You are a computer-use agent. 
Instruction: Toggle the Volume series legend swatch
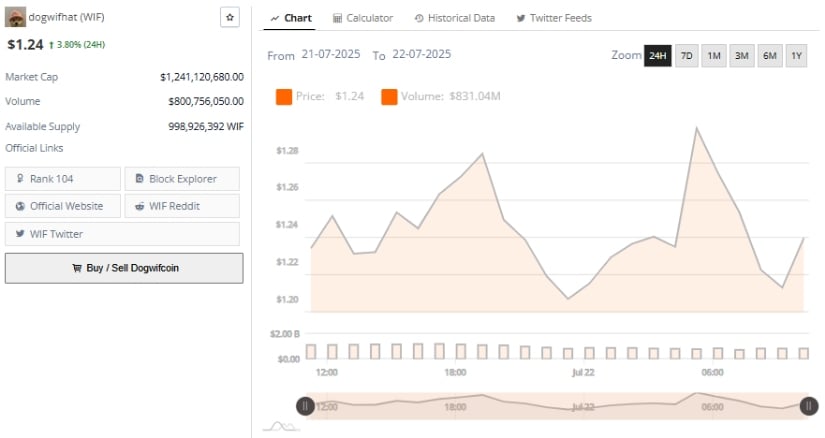pos(389,97)
